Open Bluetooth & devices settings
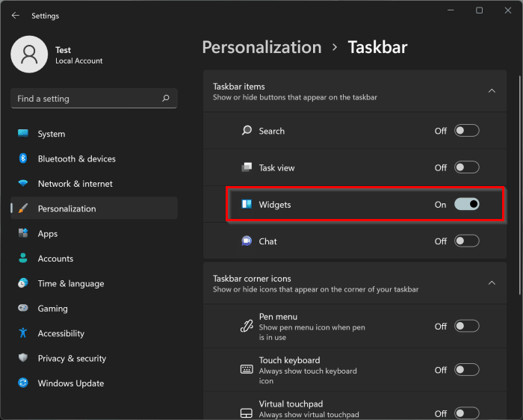 [76, 158]
